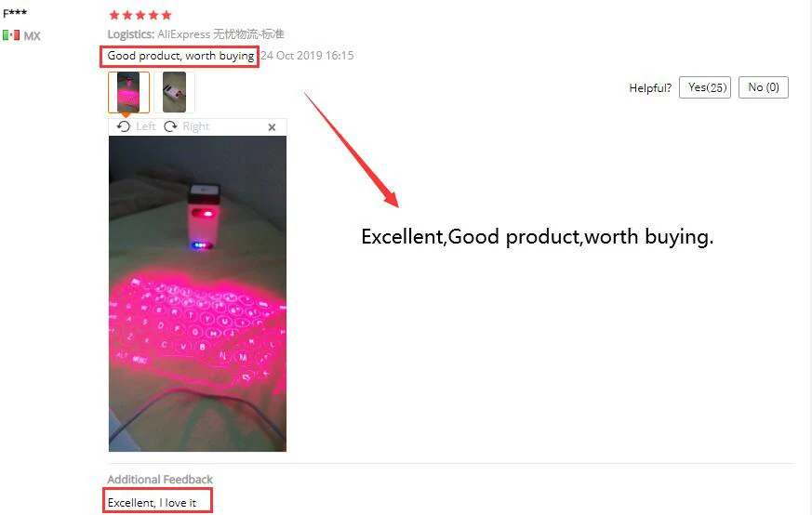This screenshot has width=812, height=515.
Task: Mark review helpful with Yes (25)
Action: [x=705, y=87]
